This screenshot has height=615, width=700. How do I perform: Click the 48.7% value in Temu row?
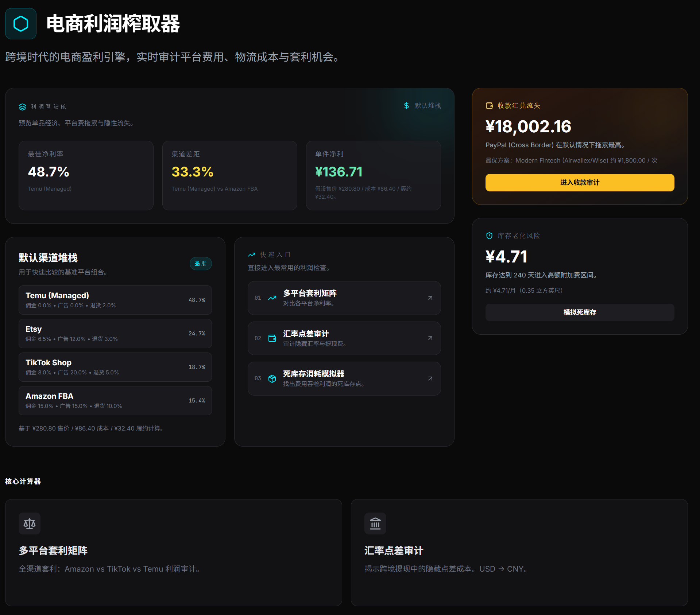(x=197, y=300)
